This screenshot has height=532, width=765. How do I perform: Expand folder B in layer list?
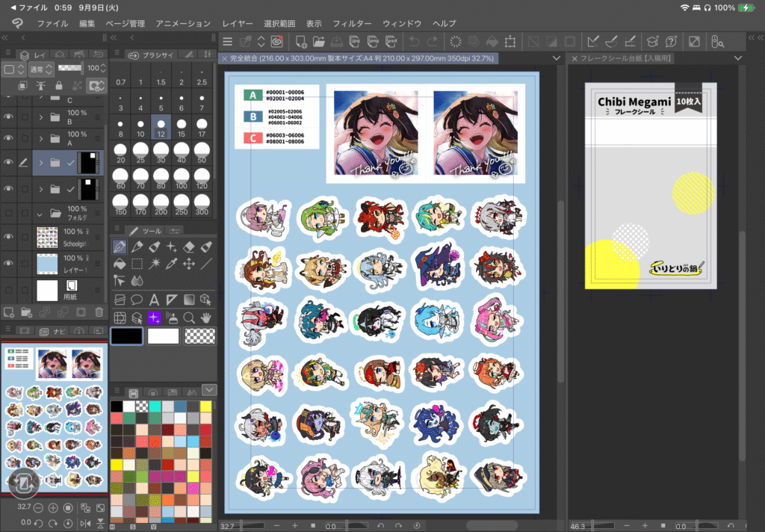(x=41, y=117)
